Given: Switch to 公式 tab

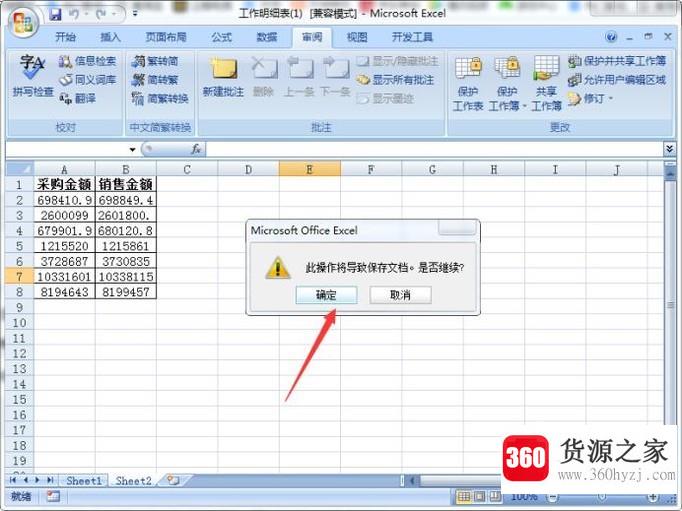Looking at the screenshot, I should click(x=221, y=37).
